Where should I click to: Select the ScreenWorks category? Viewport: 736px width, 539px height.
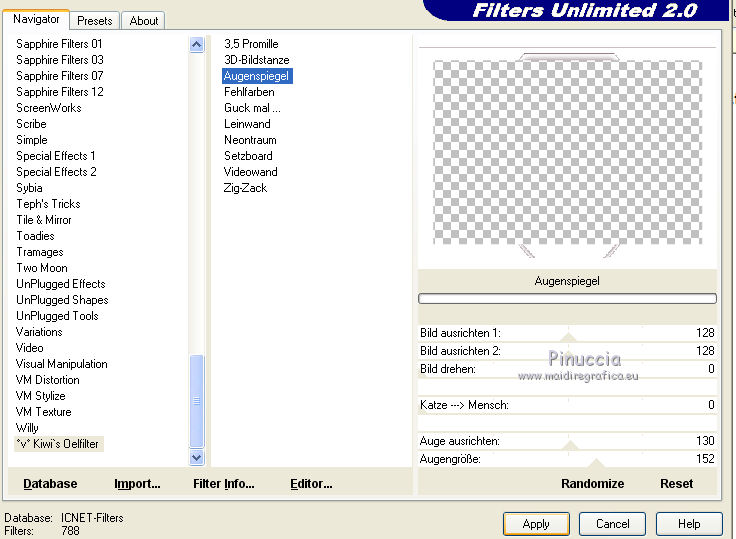coord(49,108)
